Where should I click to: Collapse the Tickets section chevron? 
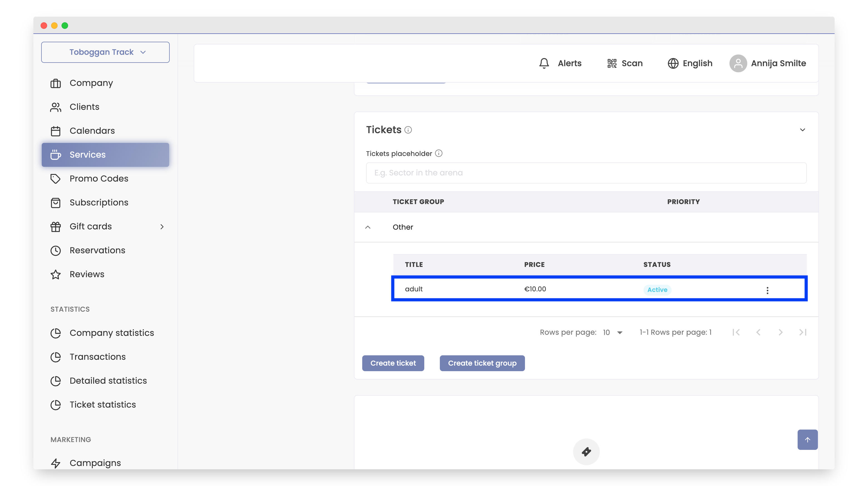(802, 130)
